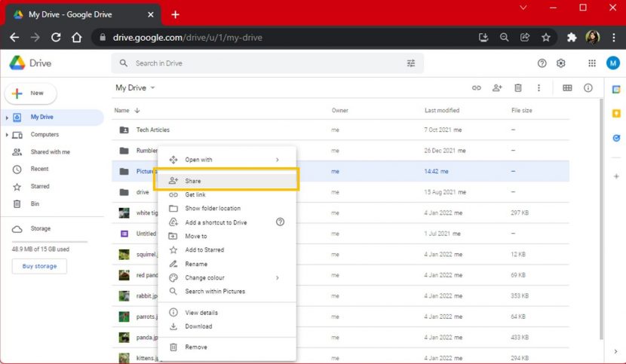
Task: Open a new Chrome tab
Action: coord(175,15)
